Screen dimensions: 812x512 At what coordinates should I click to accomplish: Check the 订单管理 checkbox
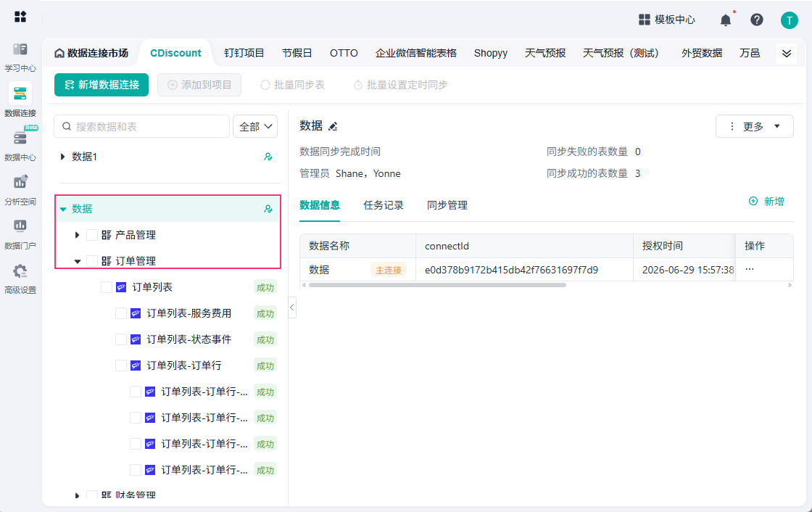pos(91,260)
